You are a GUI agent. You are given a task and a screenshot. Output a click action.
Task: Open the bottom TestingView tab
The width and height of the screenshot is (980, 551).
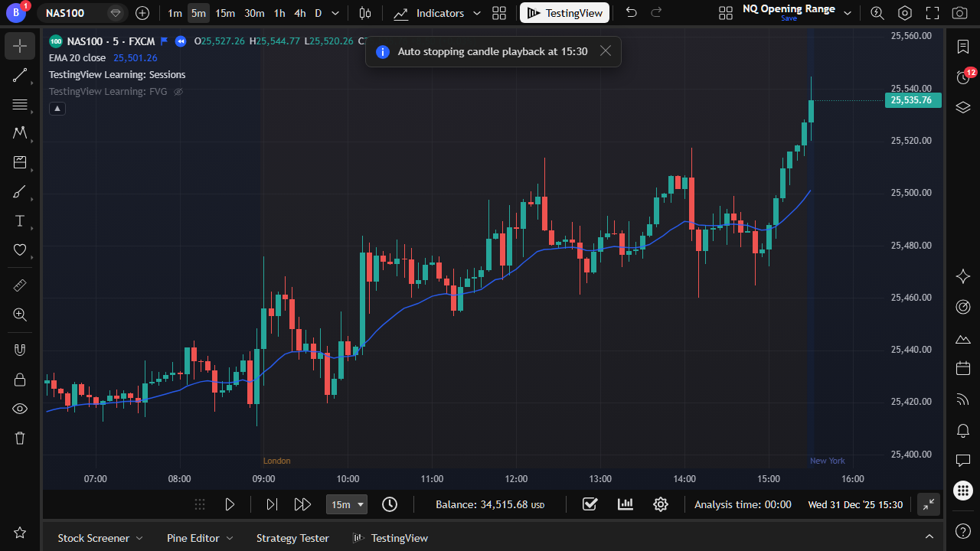[390, 538]
